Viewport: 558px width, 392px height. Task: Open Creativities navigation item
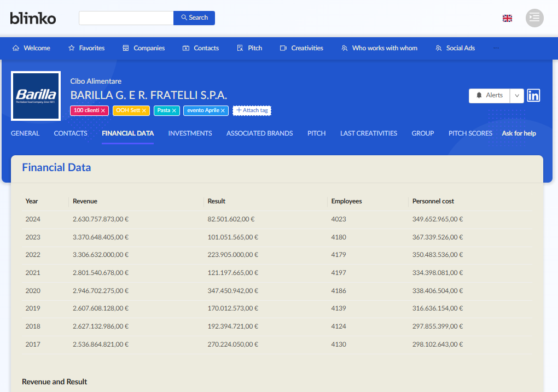pos(301,48)
